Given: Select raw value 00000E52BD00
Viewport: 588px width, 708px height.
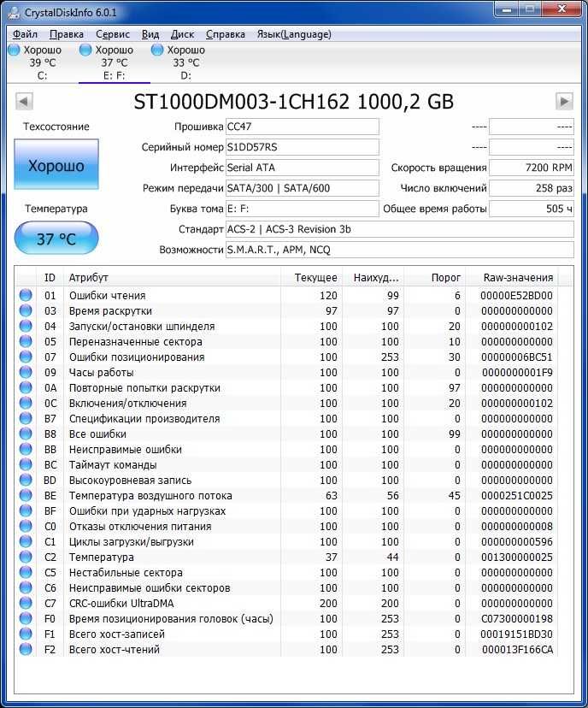Looking at the screenshot, I should (517, 296).
